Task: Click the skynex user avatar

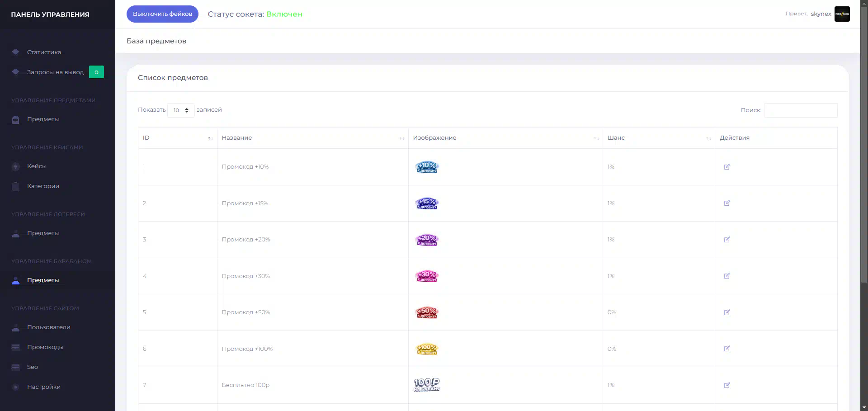Action: click(842, 14)
